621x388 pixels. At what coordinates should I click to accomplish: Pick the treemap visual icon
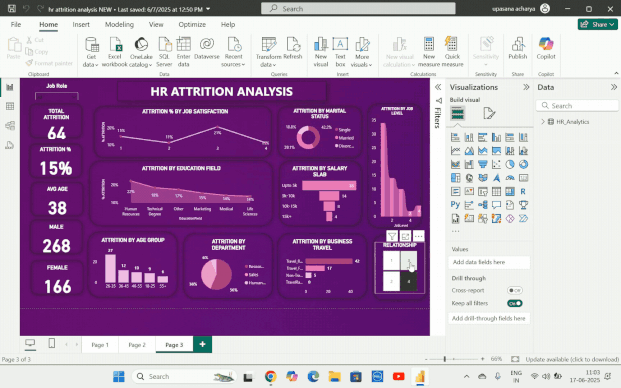coord(455,178)
